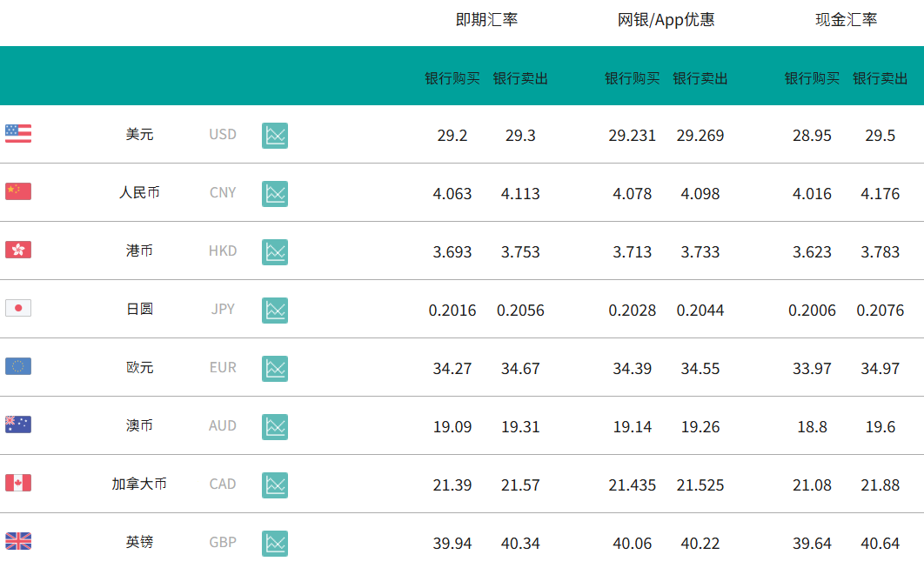The image size is (924, 568).
Task: Click JPY cash sell rate 0.2076
Action: [880, 311]
